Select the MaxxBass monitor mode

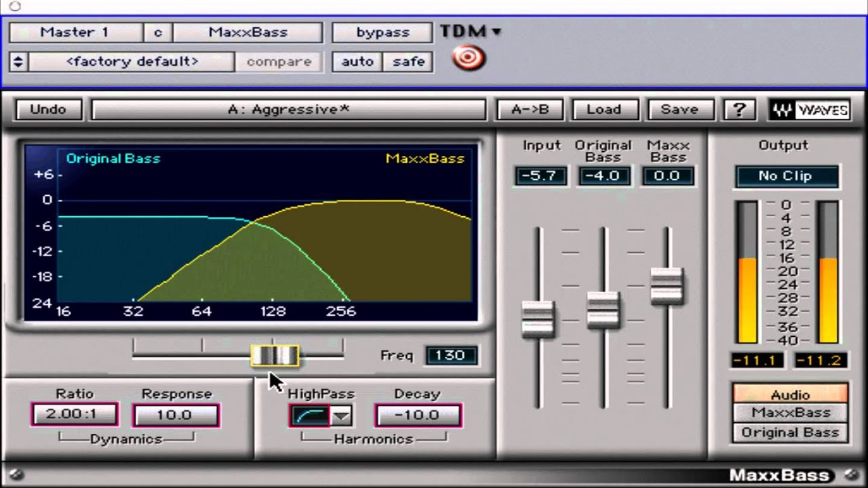[x=790, y=412]
